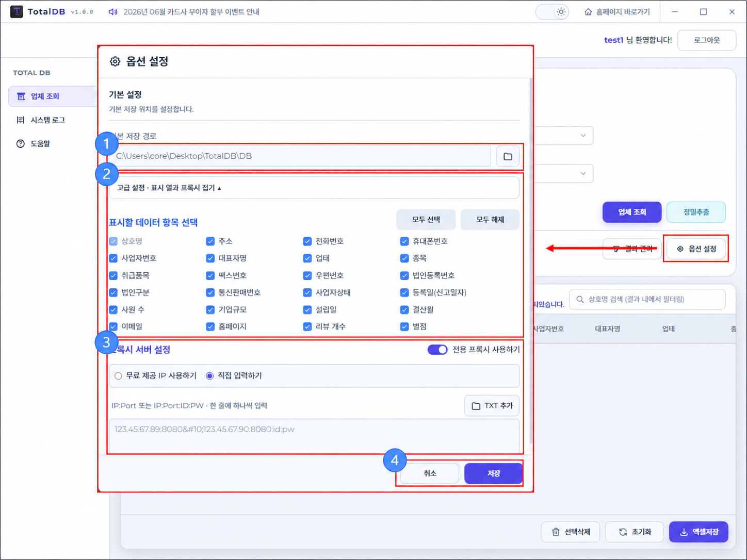Click 취소 to cancel options
The height and width of the screenshot is (560, 747).
(x=430, y=473)
